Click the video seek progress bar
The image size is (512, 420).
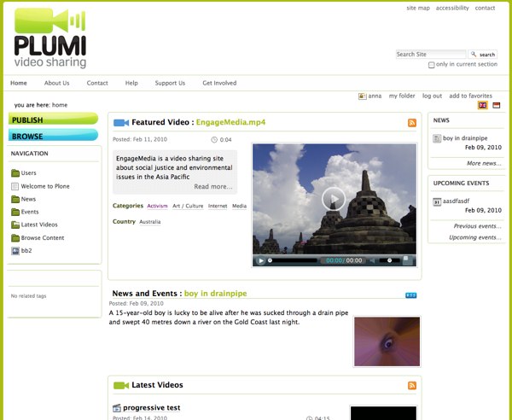pyautogui.click(x=294, y=260)
